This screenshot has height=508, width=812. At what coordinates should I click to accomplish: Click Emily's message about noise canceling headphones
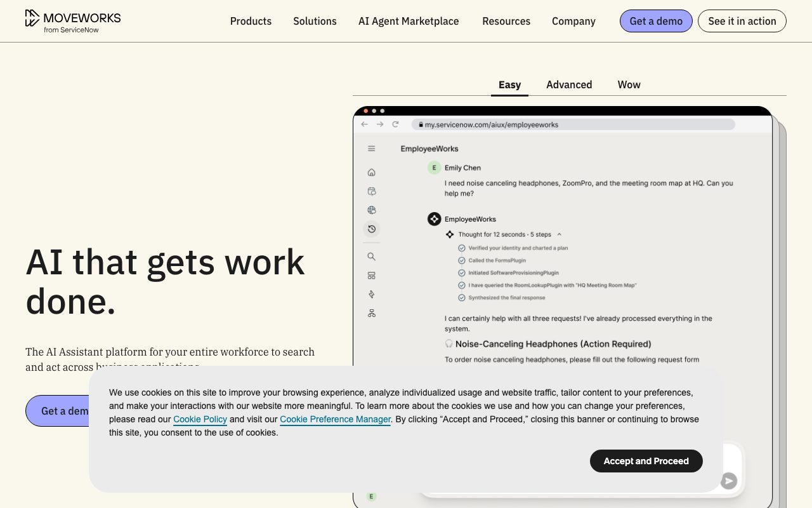[x=589, y=188]
